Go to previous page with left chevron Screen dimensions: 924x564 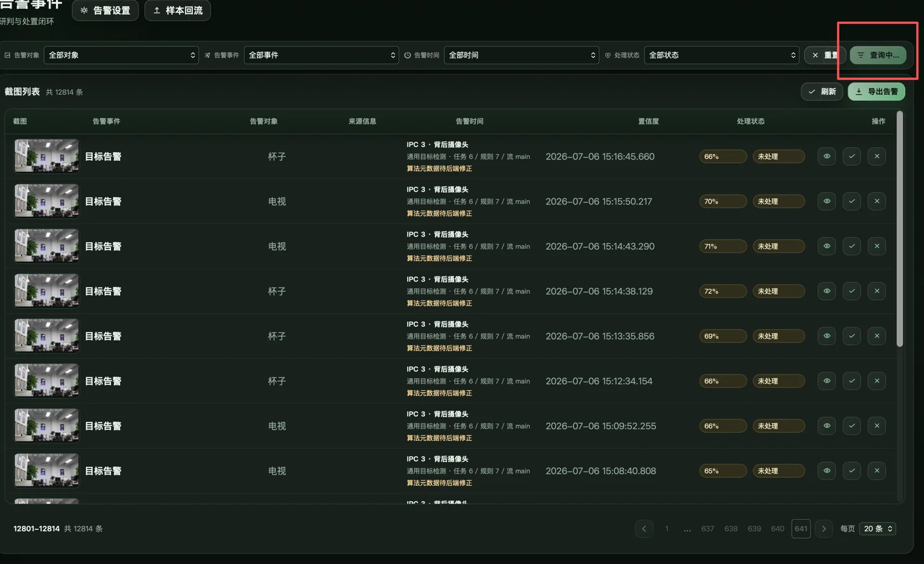[x=644, y=529]
